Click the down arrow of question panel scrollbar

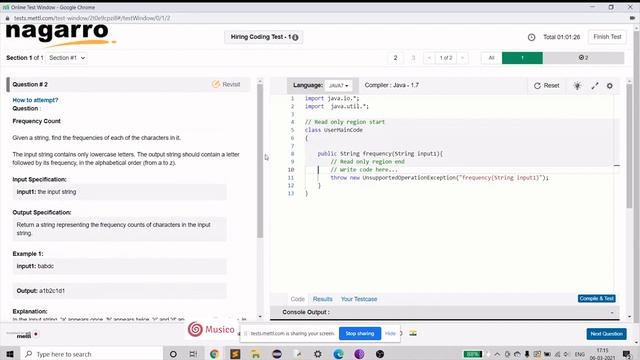pos(260,317)
